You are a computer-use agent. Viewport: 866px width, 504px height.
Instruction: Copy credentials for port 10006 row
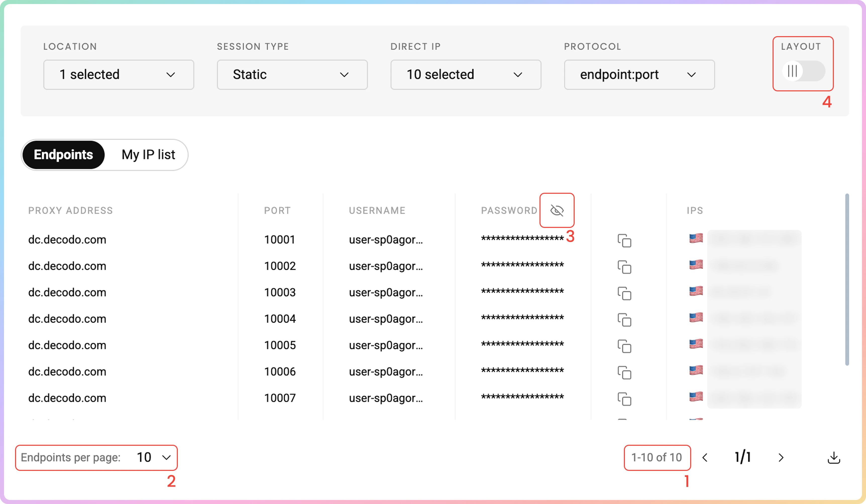(x=624, y=373)
